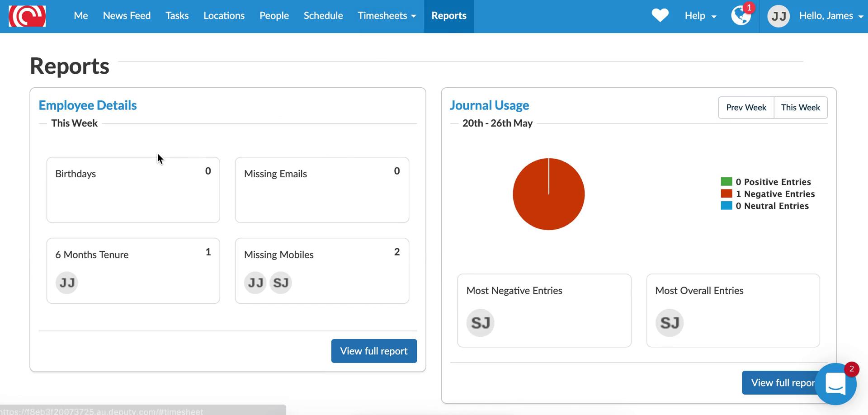This screenshot has height=415, width=868.
Task: View full report for Journal Usage
Action: pos(783,382)
